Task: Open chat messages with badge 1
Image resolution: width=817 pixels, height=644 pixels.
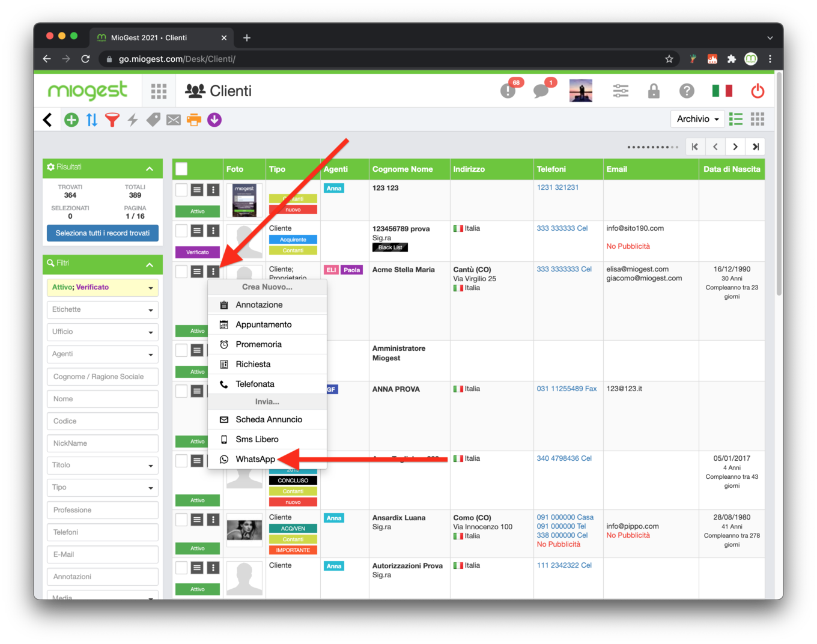Action: [x=542, y=91]
